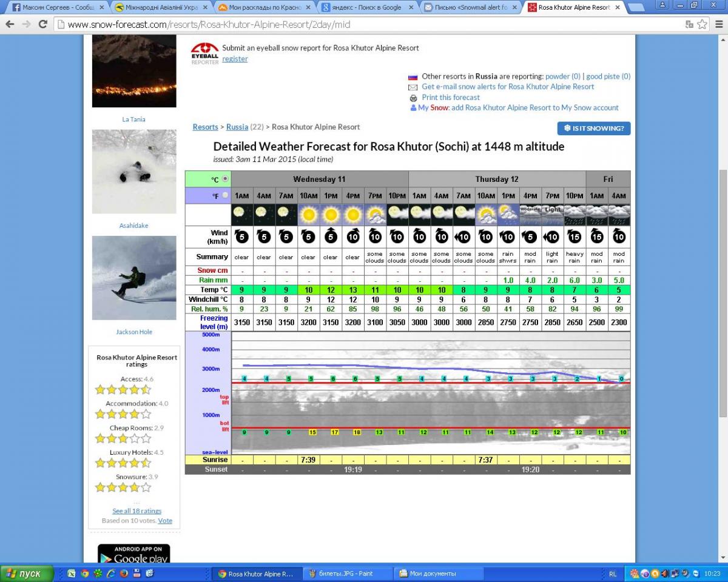Select the °F temperature unit radio button
Viewport: 728px width, 582px height.
click(x=226, y=195)
